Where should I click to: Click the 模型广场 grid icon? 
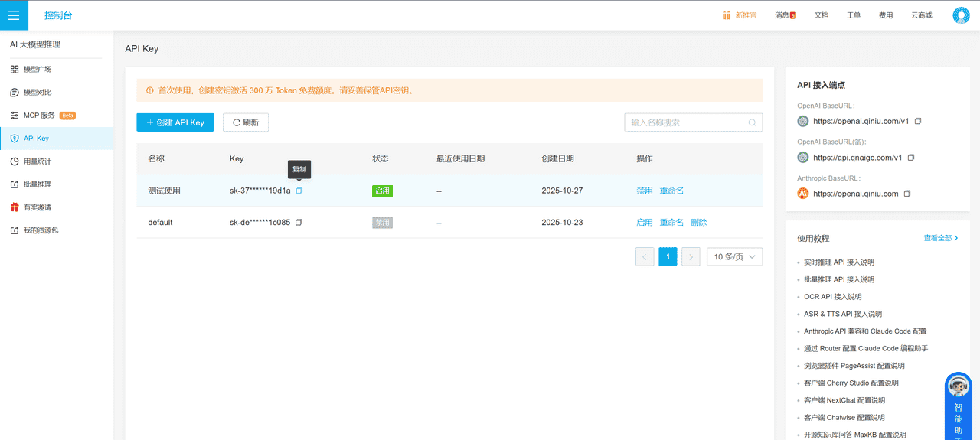point(15,70)
